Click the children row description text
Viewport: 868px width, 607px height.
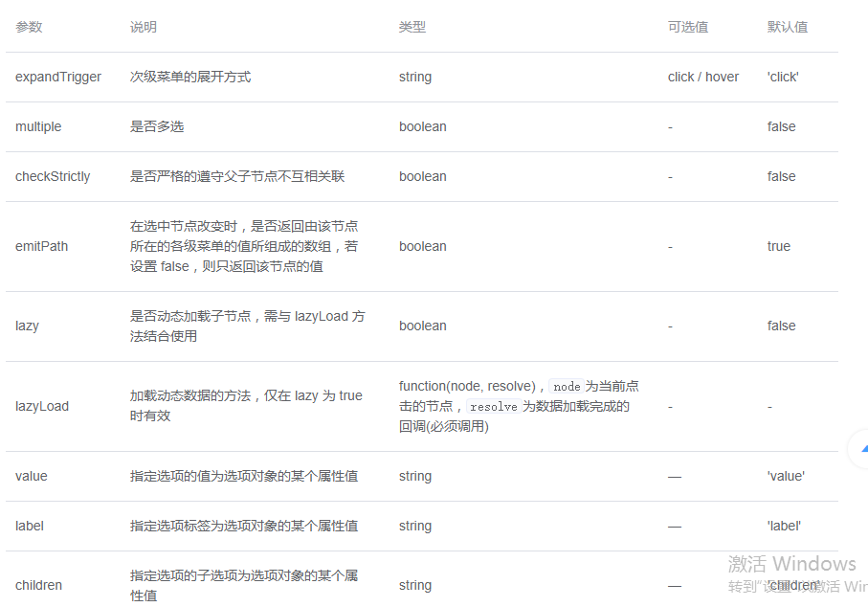click(244, 585)
